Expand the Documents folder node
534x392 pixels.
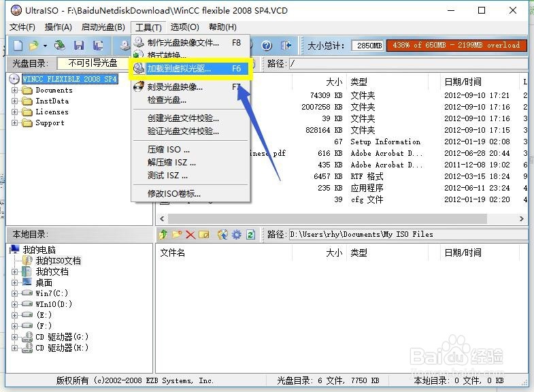tap(14, 91)
